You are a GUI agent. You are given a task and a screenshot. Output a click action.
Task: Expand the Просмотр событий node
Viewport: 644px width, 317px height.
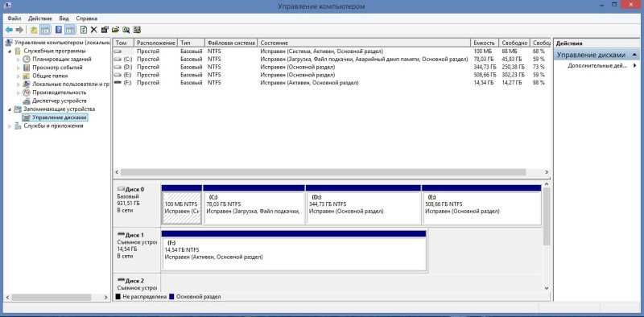pos(18,68)
